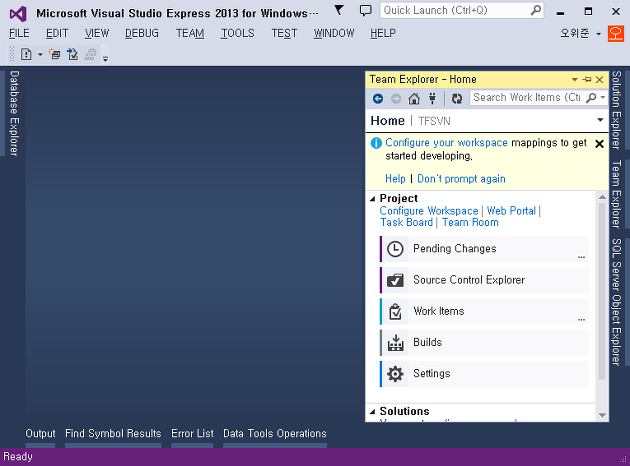
Task: Click the Team Explorer Home icon
Action: tap(414, 98)
